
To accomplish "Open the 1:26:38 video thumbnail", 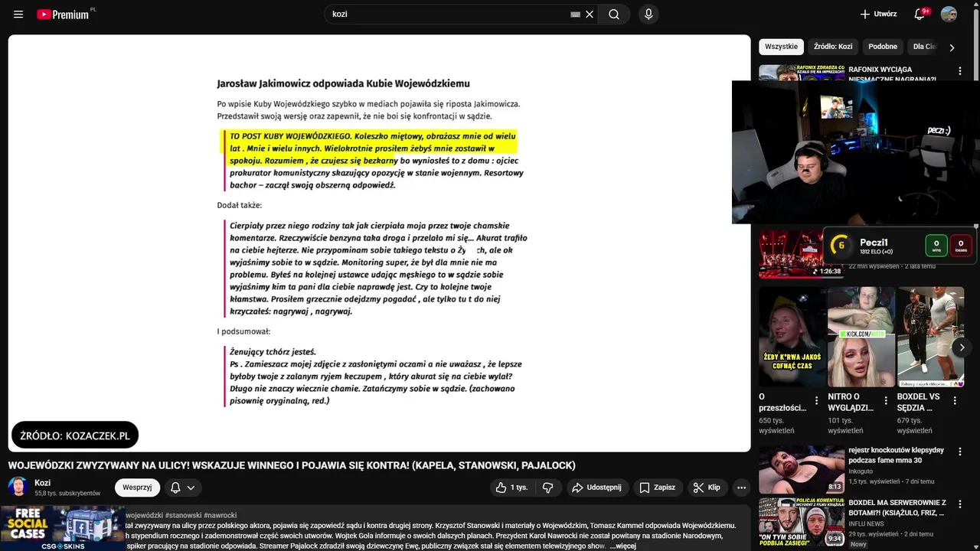I will click(791, 254).
